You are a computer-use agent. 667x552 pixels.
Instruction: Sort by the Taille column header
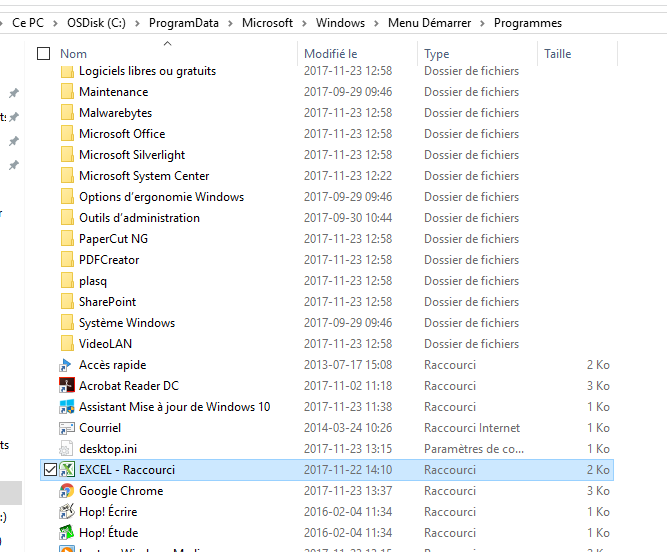[x=557, y=54]
